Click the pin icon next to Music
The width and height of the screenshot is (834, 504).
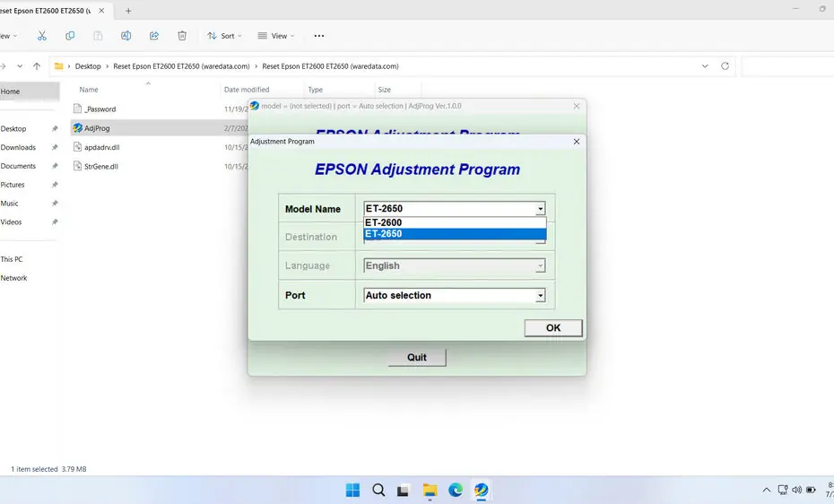pos(54,203)
